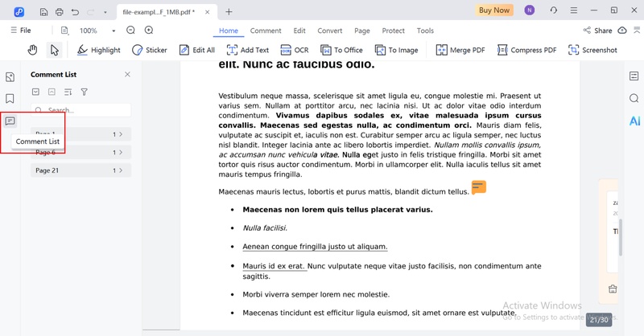Close the Comment List panel

coord(127,74)
